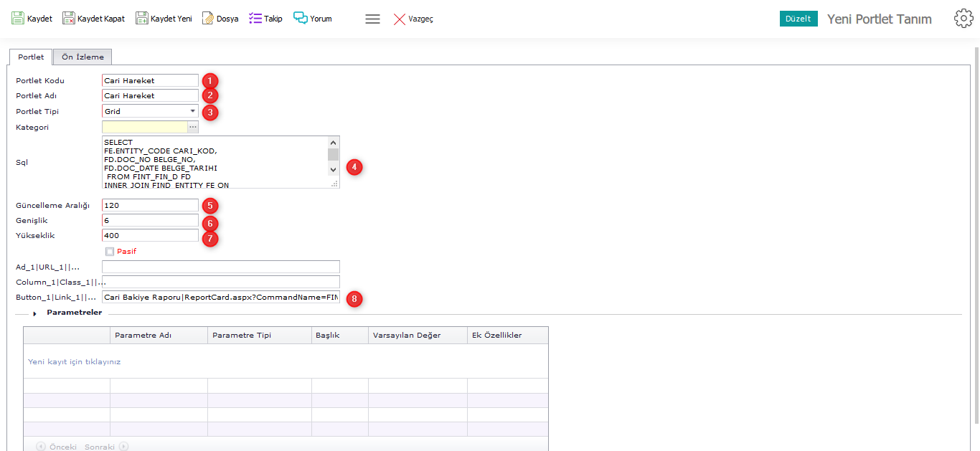Click the Button_1|Link_1 input field
The image size is (980, 451).
221,297
